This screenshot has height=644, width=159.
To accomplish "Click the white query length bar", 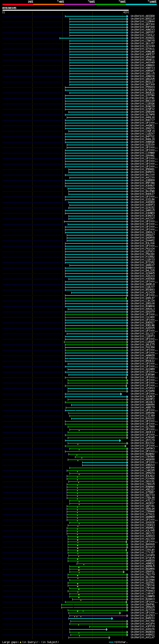I will 65,10.
